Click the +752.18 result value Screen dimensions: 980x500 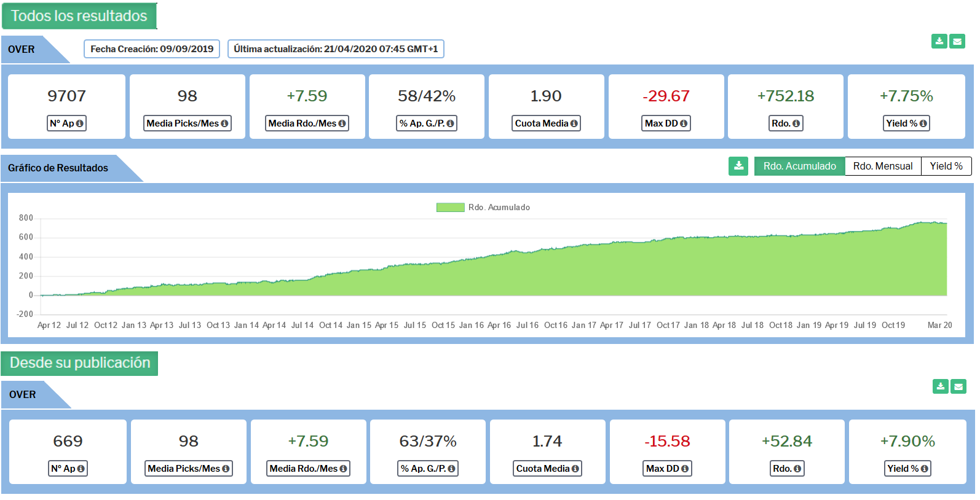coord(786,96)
